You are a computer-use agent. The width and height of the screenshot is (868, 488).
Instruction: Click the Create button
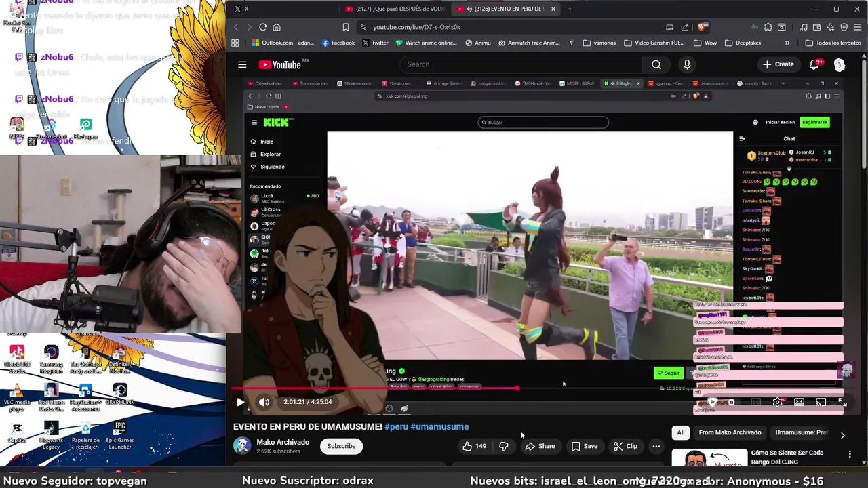pos(778,64)
